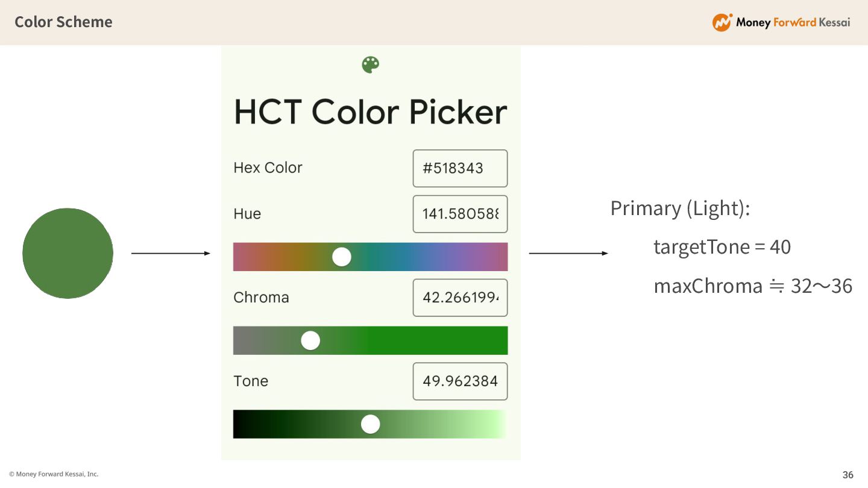The width and height of the screenshot is (868, 488).
Task: Focus the Tone value input box
Action: tap(460, 381)
